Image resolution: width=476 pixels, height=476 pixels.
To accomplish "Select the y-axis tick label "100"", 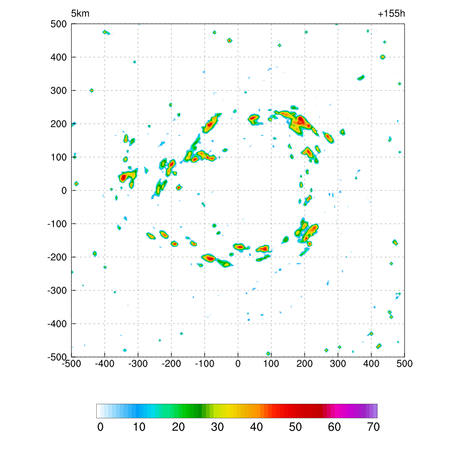I will click(59, 157).
